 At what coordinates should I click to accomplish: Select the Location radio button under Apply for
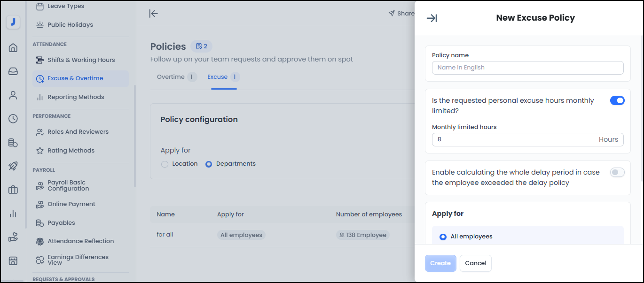[165, 163]
